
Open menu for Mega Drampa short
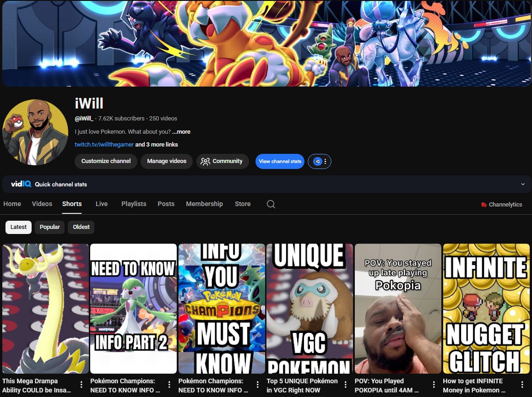pyautogui.click(x=81, y=385)
